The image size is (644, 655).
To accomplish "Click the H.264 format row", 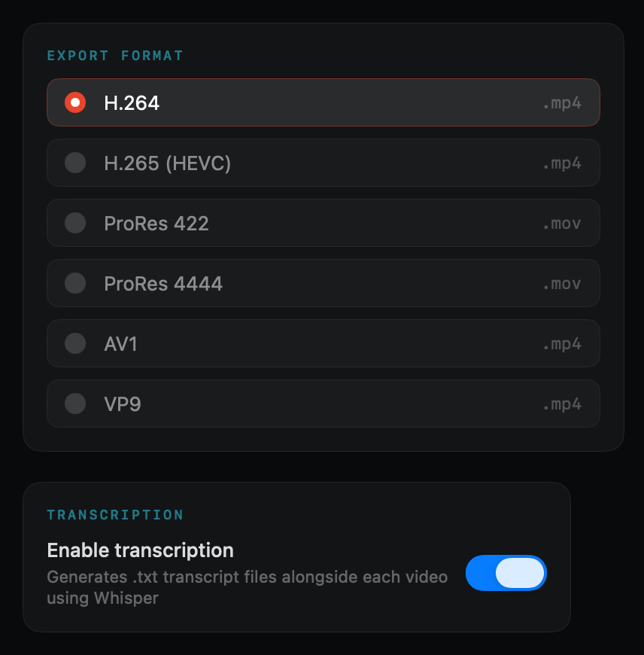I will tap(323, 102).
